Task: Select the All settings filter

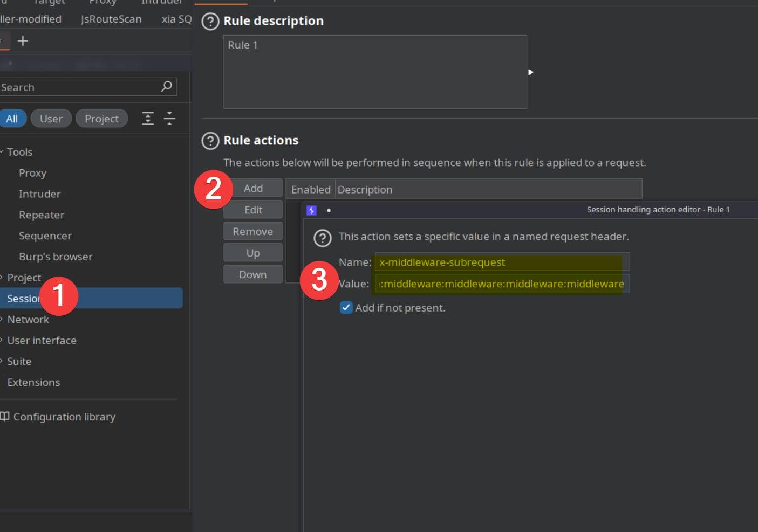Action: click(12, 119)
